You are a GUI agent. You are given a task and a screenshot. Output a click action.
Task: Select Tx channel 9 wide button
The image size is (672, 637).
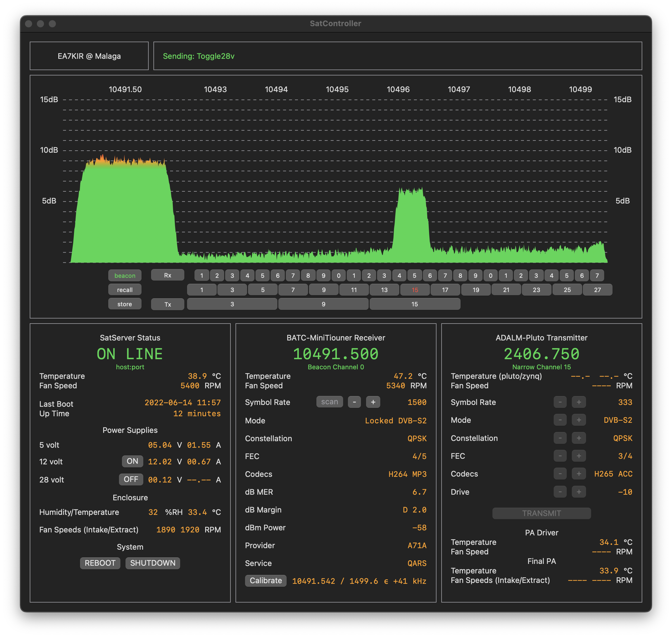pyautogui.click(x=323, y=304)
